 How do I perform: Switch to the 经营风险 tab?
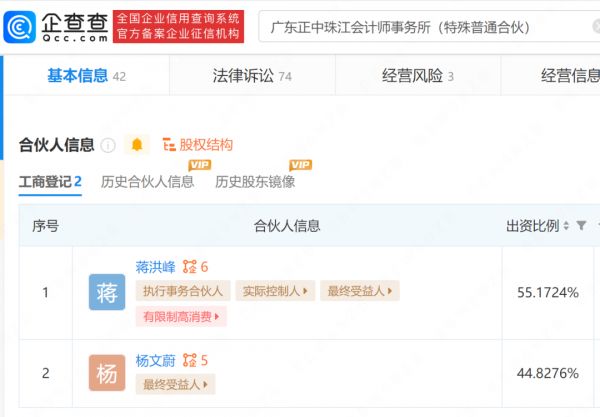pyautogui.click(x=417, y=76)
